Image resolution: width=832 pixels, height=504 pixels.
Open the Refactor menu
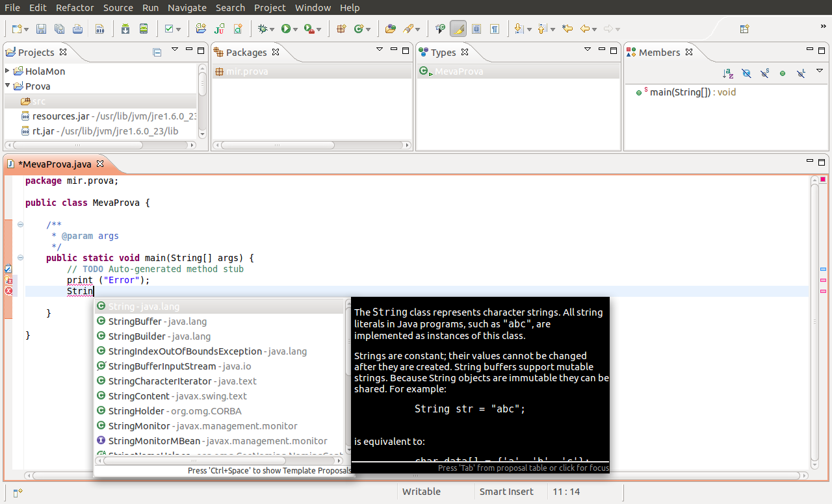tap(75, 8)
